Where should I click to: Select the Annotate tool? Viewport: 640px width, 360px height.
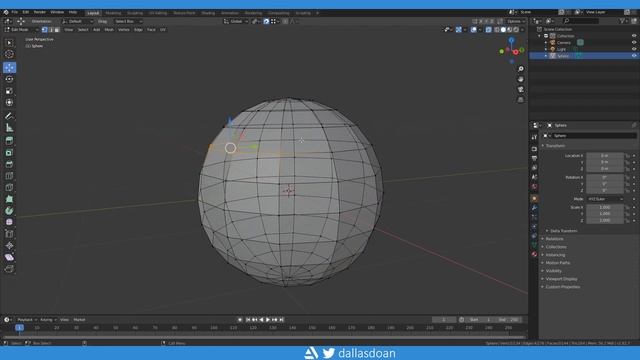[9, 116]
